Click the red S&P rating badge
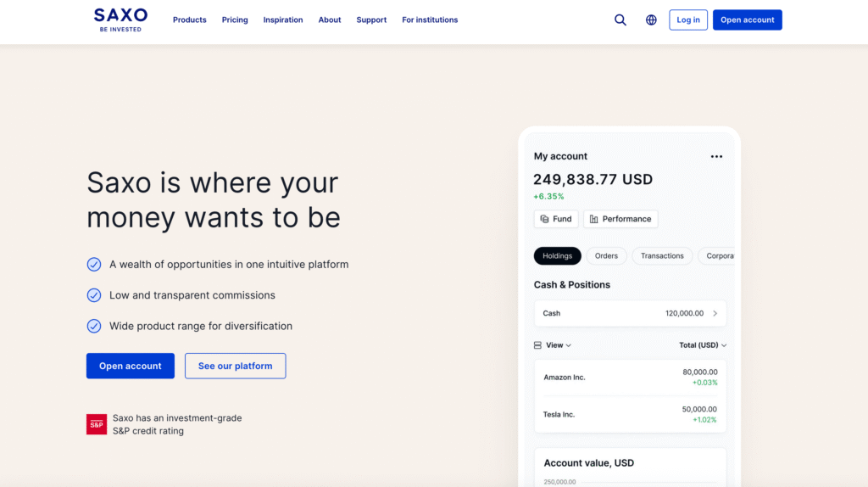The height and width of the screenshot is (487, 868). point(97,424)
